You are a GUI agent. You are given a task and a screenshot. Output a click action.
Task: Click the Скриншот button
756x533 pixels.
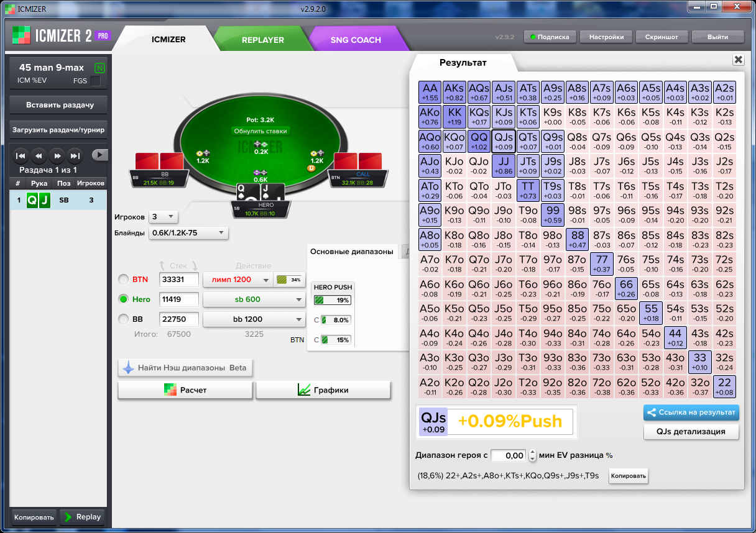(662, 37)
